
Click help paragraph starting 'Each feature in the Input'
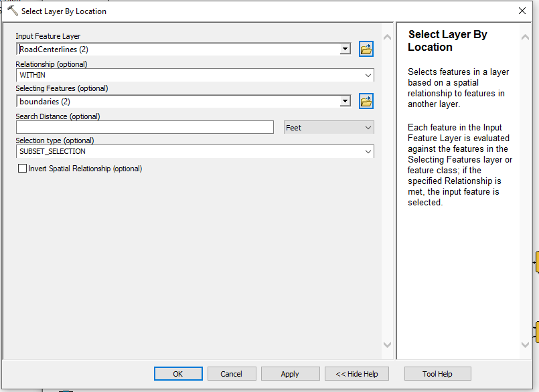point(459,165)
